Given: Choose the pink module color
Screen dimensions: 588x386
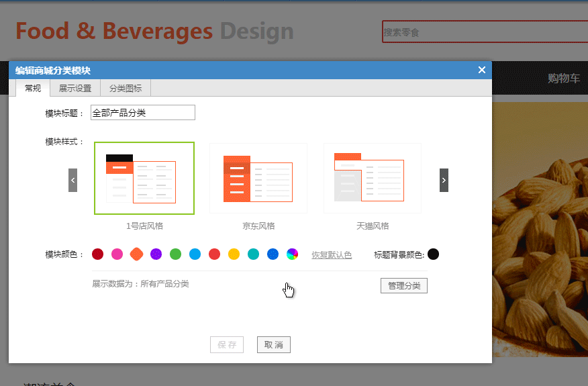Looking at the screenshot, I should click(x=117, y=254).
